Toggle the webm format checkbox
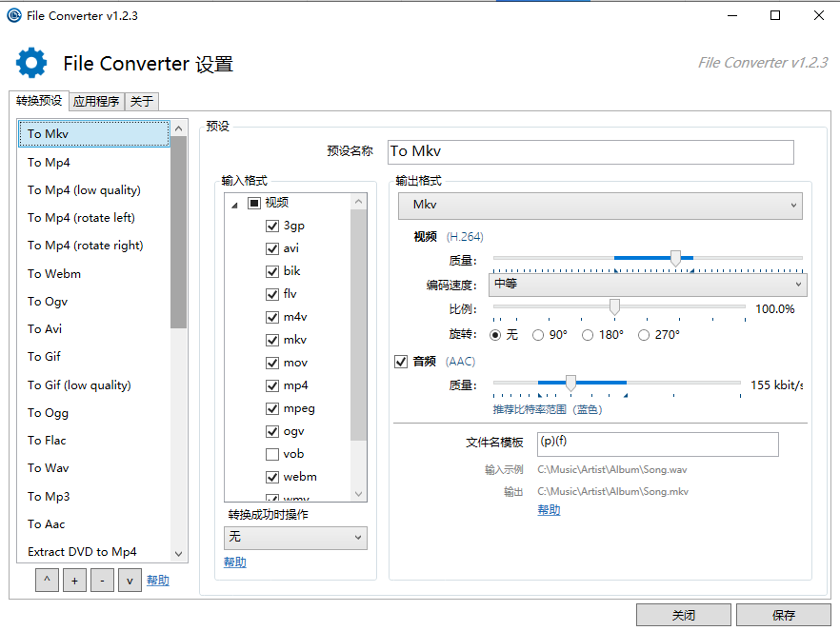The width and height of the screenshot is (840, 631). click(x=272, y=477)
